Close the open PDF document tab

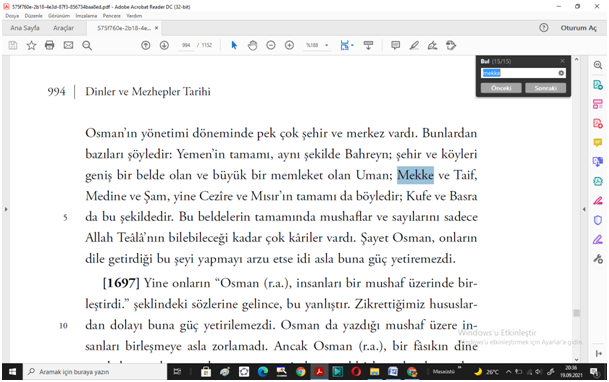157,28
